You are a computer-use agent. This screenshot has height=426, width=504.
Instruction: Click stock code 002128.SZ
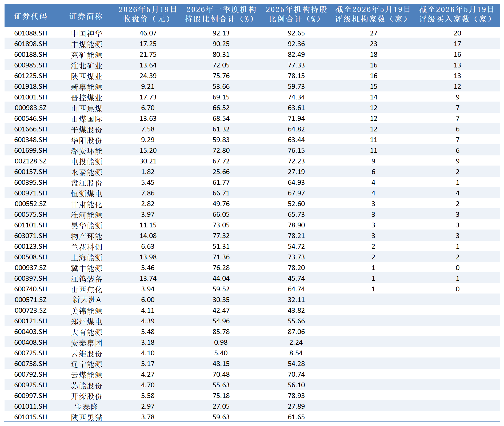[31, 161]
